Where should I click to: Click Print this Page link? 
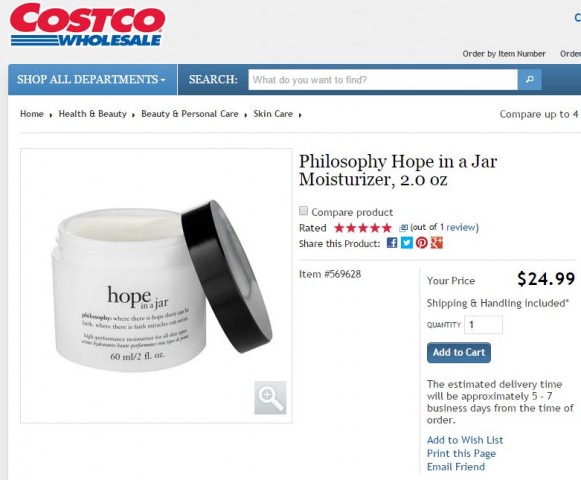(461, 453)
